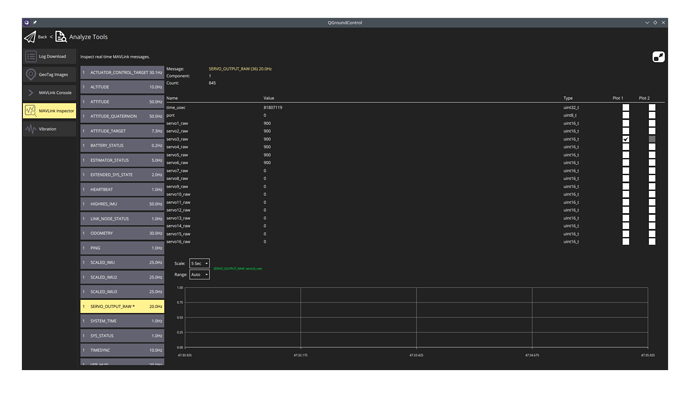Select the HIGHRES_IMU message

pos(122,204)
